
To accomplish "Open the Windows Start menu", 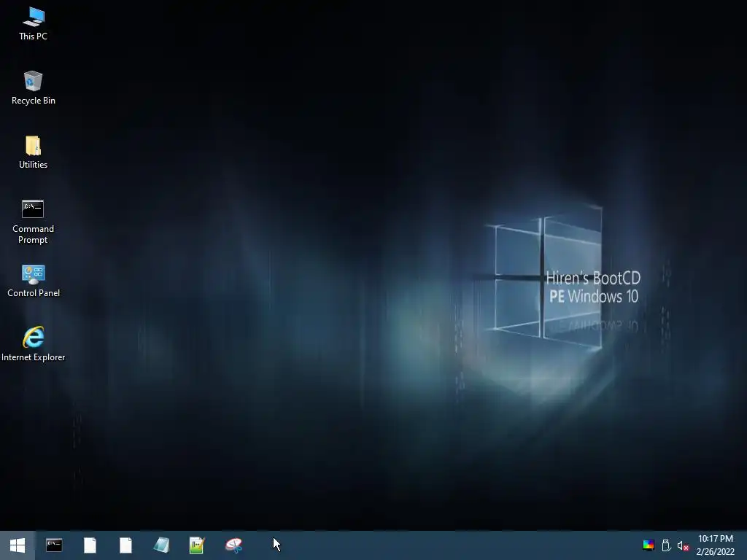I will tap(18, 545).
